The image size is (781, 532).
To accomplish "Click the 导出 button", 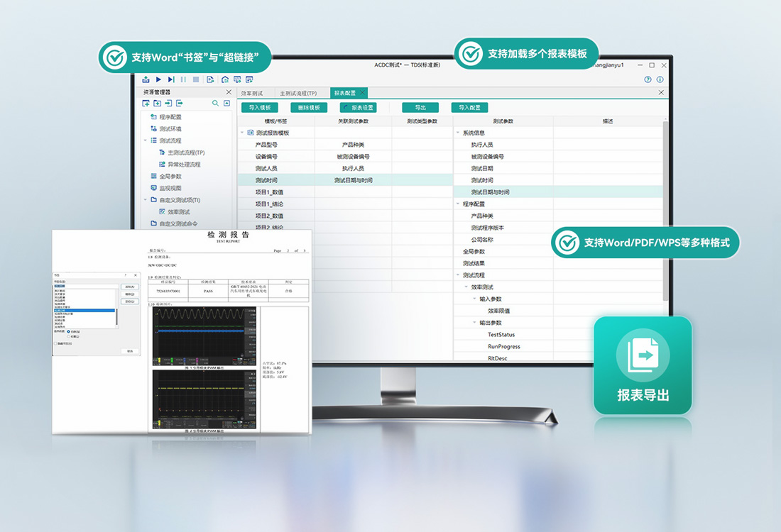I will point(420,108).
